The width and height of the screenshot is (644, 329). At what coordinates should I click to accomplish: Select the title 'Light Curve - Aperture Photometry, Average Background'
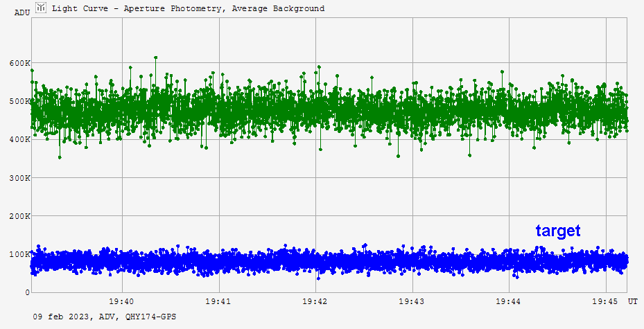(x=188, y=8)
